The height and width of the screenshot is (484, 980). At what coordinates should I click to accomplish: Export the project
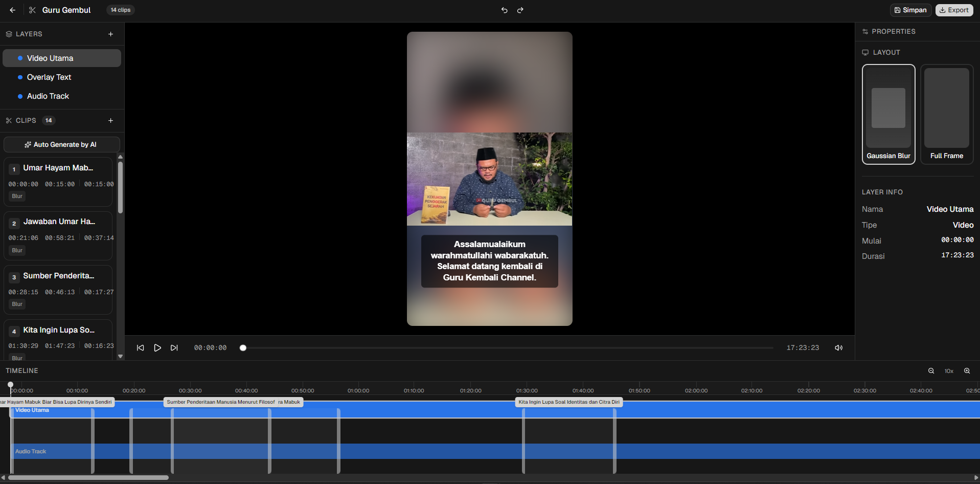(954, 10)
